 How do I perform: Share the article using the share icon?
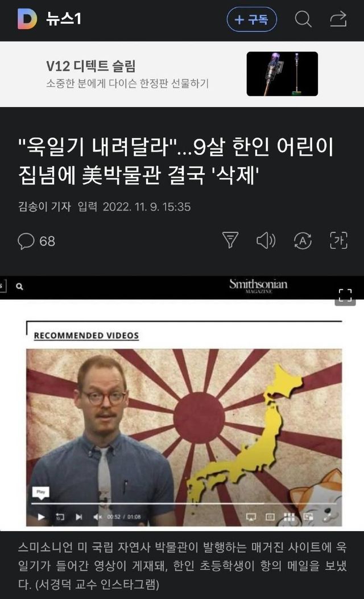[x=338, y=19]
